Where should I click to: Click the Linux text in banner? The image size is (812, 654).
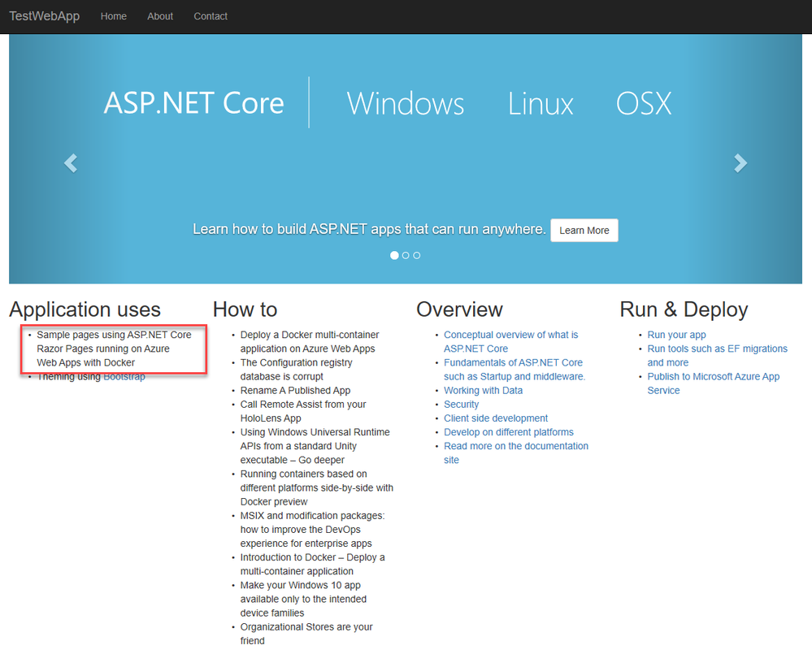[x=541, y=103]
